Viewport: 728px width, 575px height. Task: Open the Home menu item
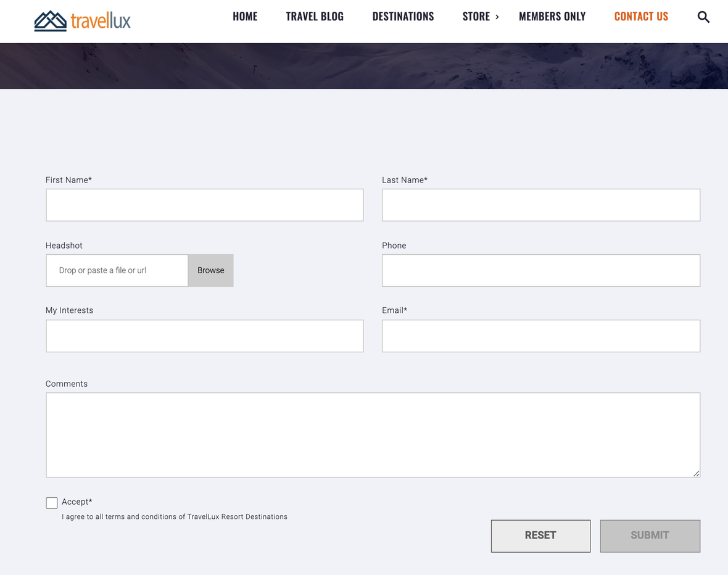tap(245, 17)
